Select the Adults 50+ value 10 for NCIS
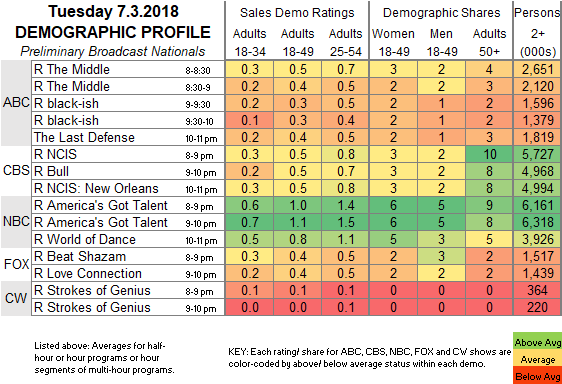The height and width of the screenshot is (384, 562). click(x=489, y=154)
